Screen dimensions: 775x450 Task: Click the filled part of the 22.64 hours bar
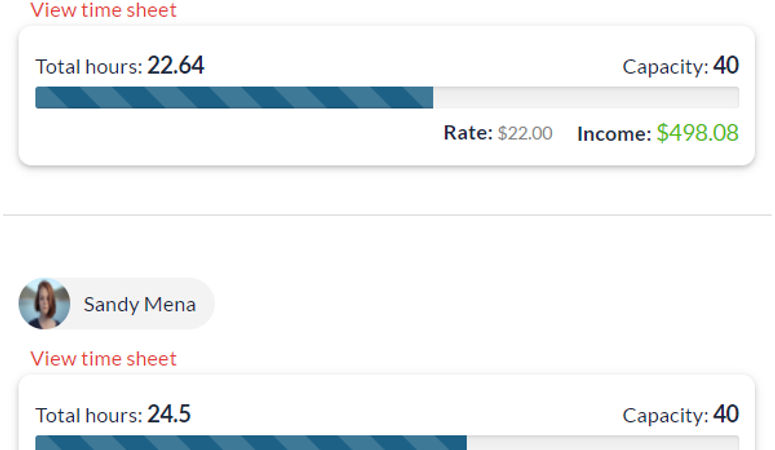tap(234, 97)
